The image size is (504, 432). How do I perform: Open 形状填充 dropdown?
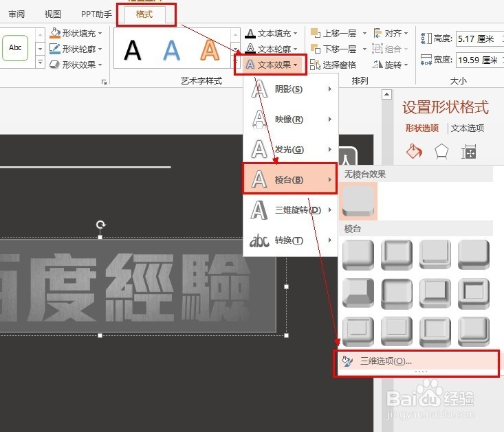coord(76,33)
